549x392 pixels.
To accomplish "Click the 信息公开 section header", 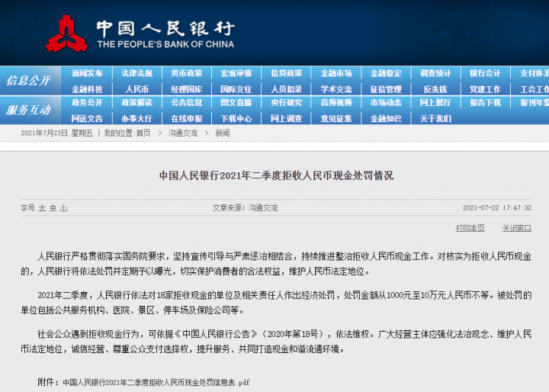I will click(x=28, y=81).
